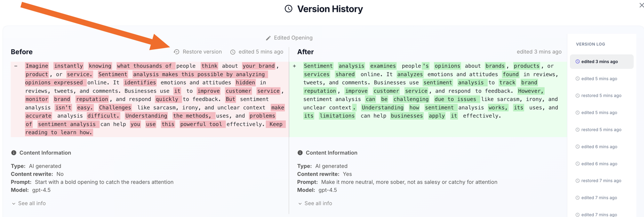This screenshot has height=217, width=644.
Task: Click the clock icon of restored 7 mins ago entry
Action: point(578,181)
